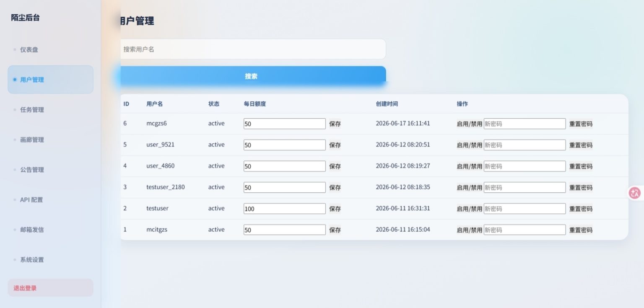Click the quota field showing 100

tap(285, 209)
